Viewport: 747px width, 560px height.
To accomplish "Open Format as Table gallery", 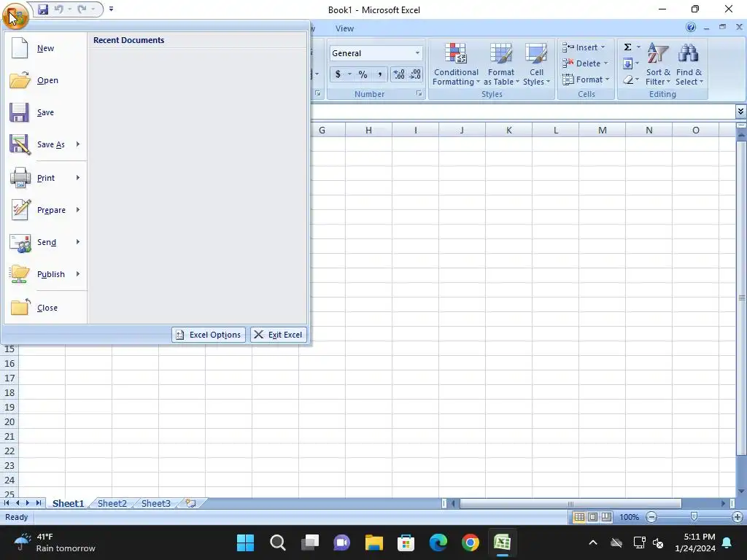I will coord(501,64).
